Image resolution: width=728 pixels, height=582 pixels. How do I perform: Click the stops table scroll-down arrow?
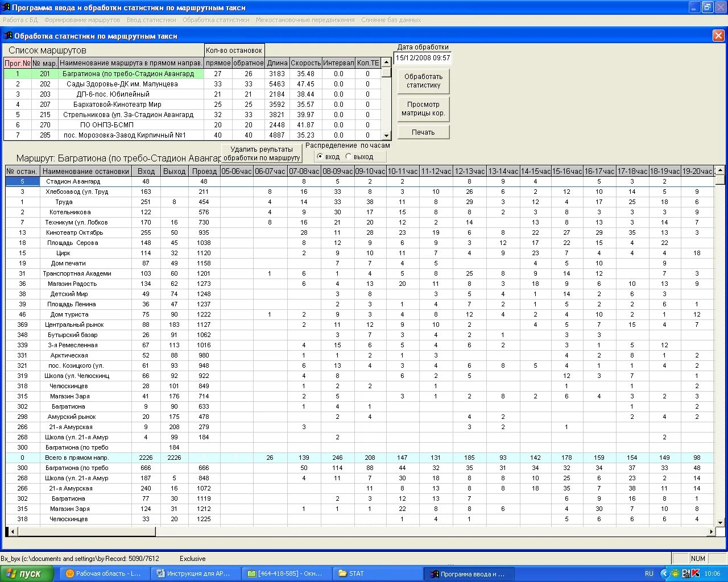point(720,522)
